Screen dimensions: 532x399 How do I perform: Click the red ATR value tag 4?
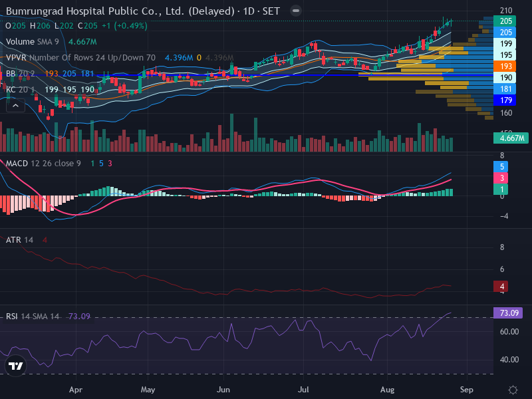(501, 287)
